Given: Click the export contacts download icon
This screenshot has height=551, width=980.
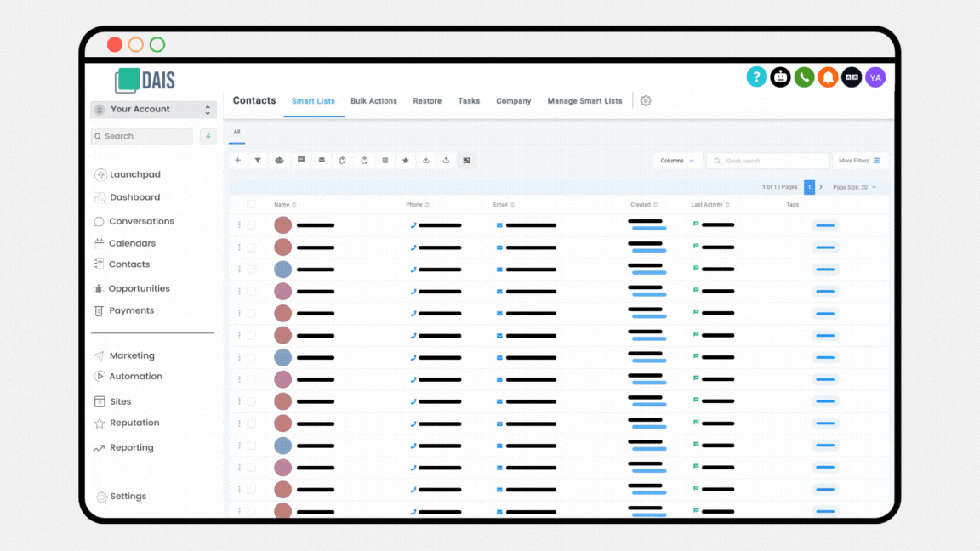Looking at the screenshot, I should click(x=426, y=161).
